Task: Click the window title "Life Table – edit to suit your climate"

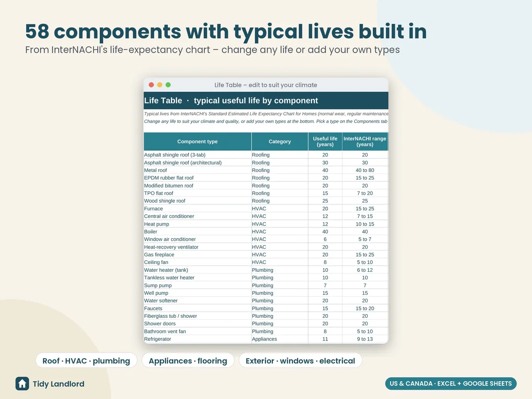Action: [x=266, y=85]
